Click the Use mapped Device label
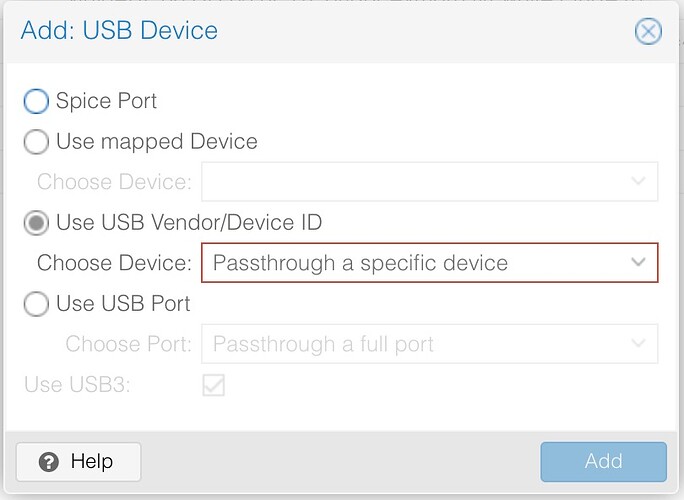 [x=157, y=142]
